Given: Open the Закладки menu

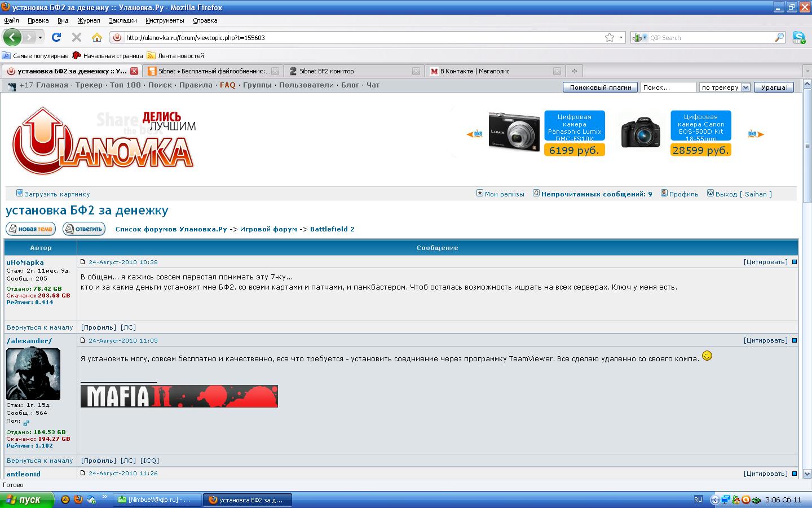Looking at the screenshot, I should click(123, 20).
